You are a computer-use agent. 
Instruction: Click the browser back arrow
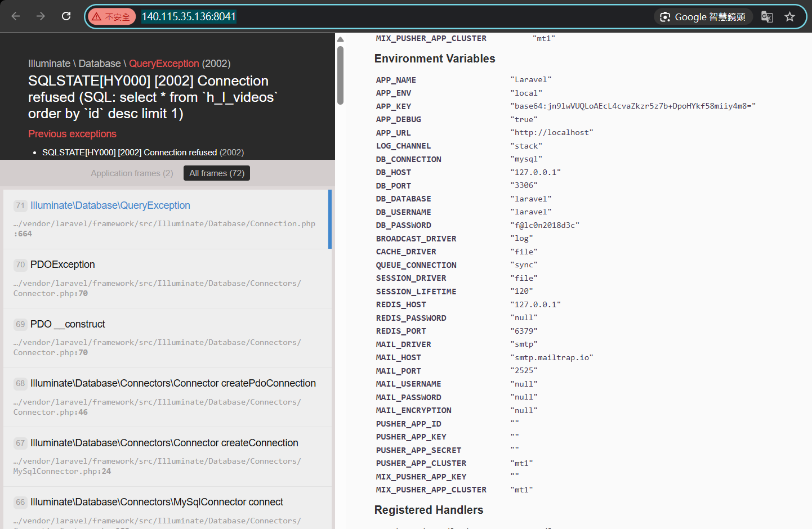point(16,16)
